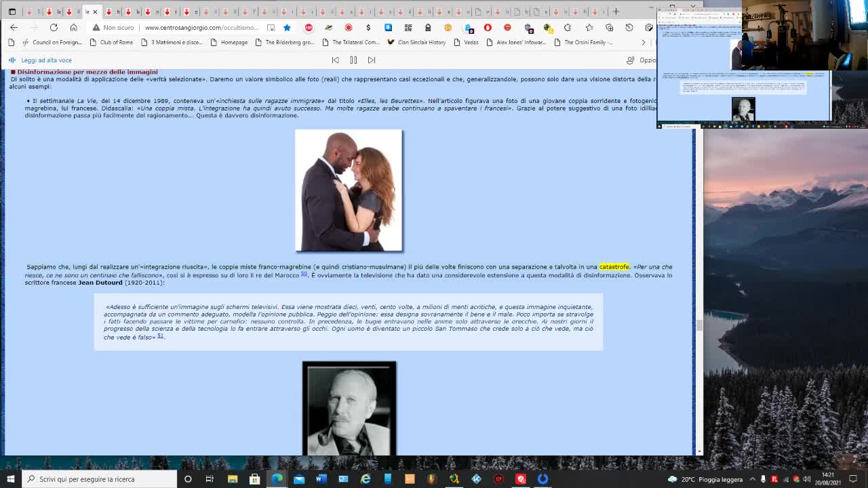The width and height of the screenshot is (868, 488).
Task: Click the volume speaker tray icon
Action: (807, 479)
